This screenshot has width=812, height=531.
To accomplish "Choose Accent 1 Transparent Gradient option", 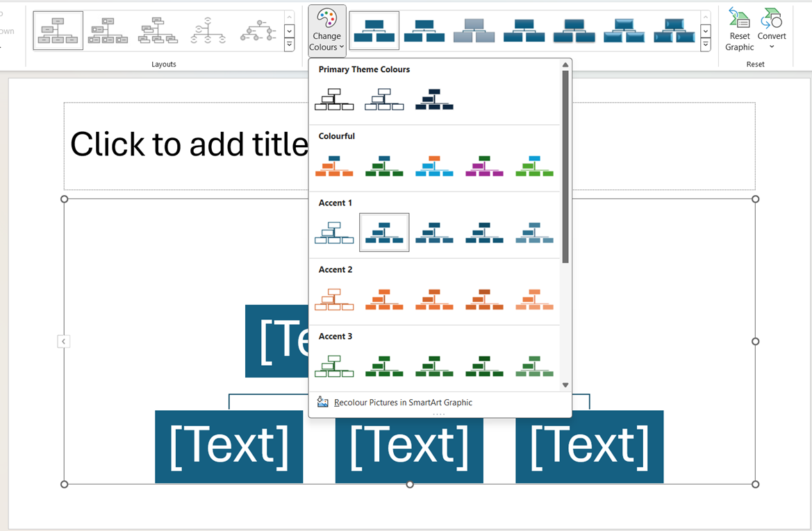I will (534, 233).
